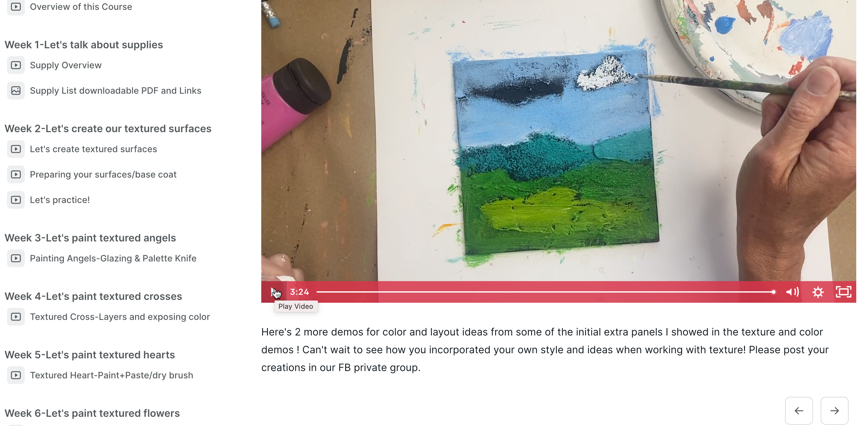The image size is (868, 426).
Task: Seek along the video progress bar
Action: coord(545,292)
